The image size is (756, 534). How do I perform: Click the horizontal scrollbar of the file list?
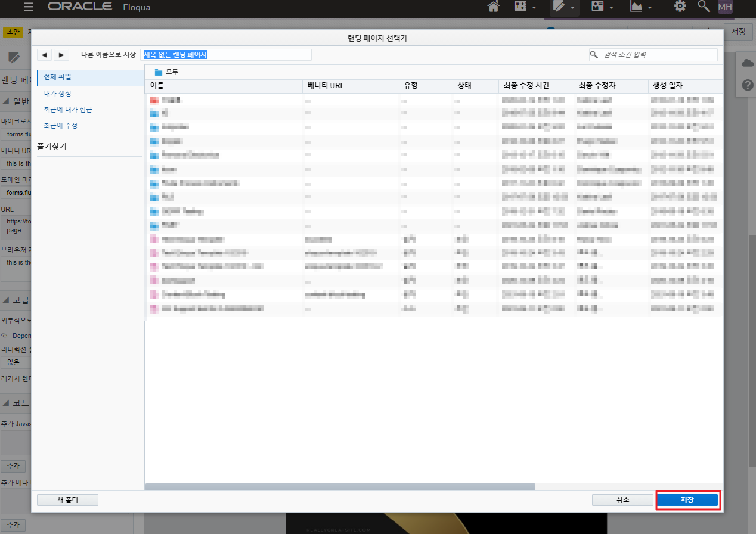tap(340, 487)
